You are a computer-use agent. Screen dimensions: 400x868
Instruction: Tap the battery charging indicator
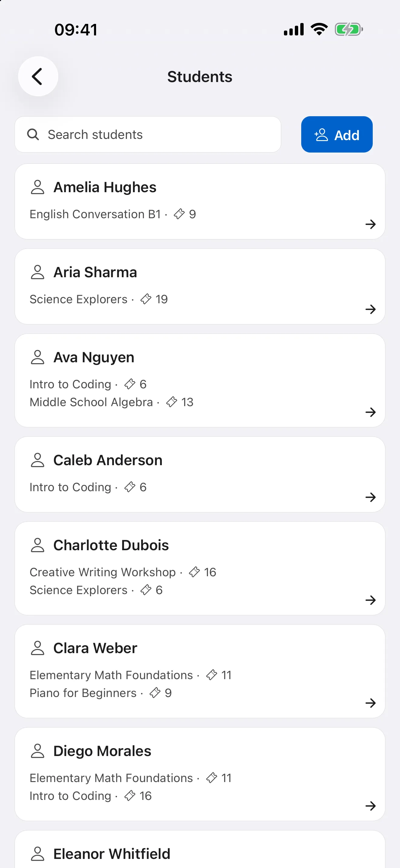(349, 29)
